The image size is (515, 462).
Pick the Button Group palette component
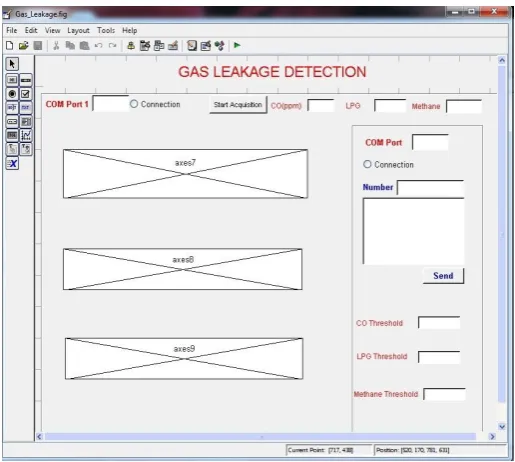[26, 149]
